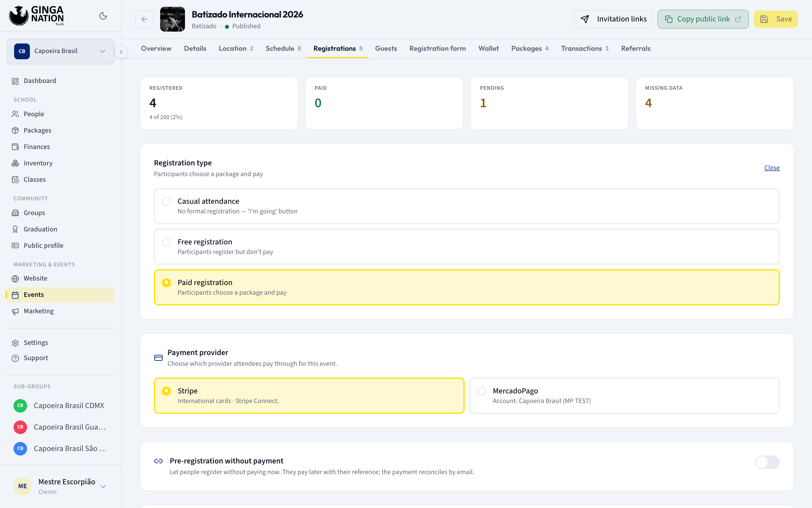Screen dimensions: 812x508
Task: Choose Stripe as payment provider
Action: point(309,395)
